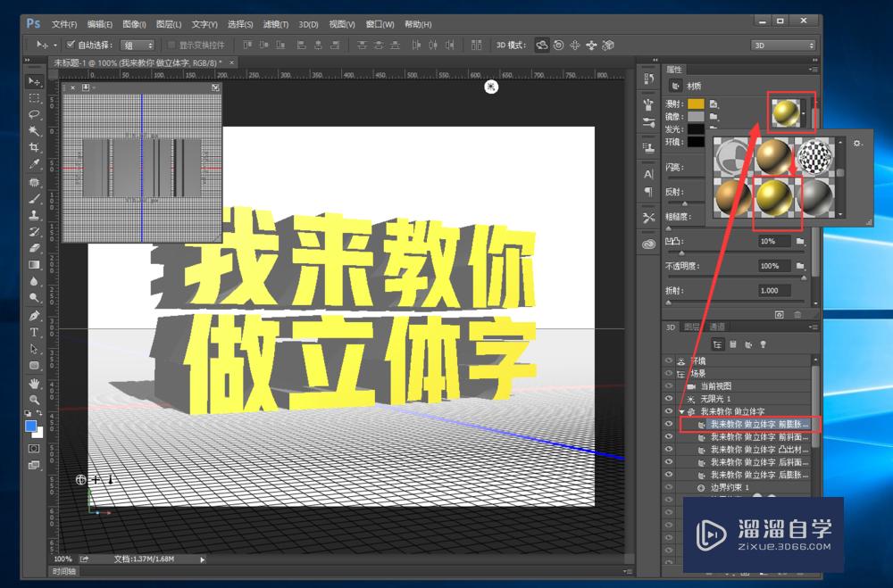The width and height of the screenshot is (893, 588).
Task: Toggle visibility of 无限光 1
Action: 669,399
